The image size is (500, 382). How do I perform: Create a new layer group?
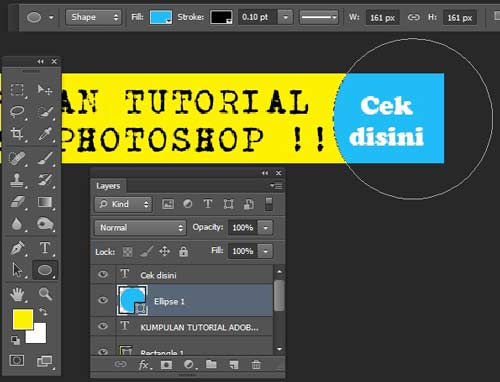coord(211,364)
